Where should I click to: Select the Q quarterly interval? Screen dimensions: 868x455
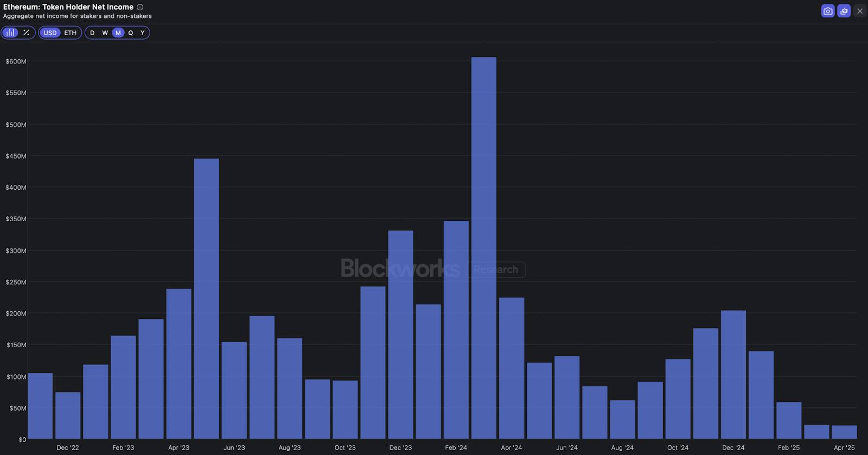coord(131,33)
